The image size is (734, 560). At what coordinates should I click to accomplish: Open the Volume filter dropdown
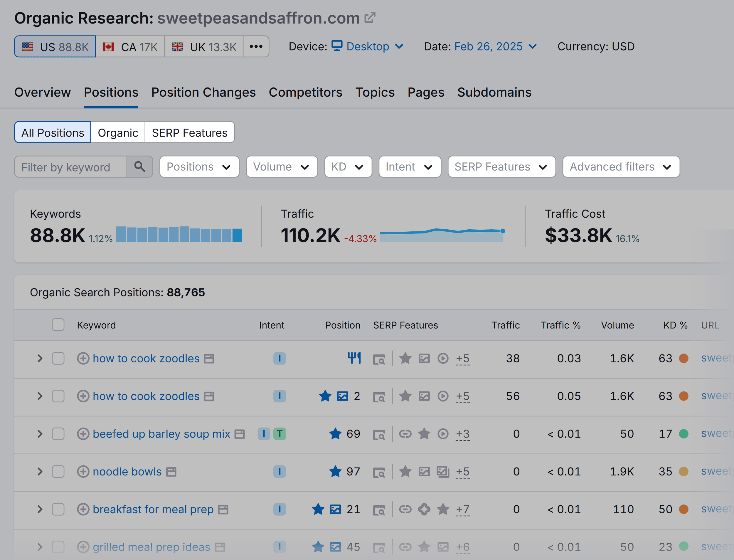[x=282, y=167]
